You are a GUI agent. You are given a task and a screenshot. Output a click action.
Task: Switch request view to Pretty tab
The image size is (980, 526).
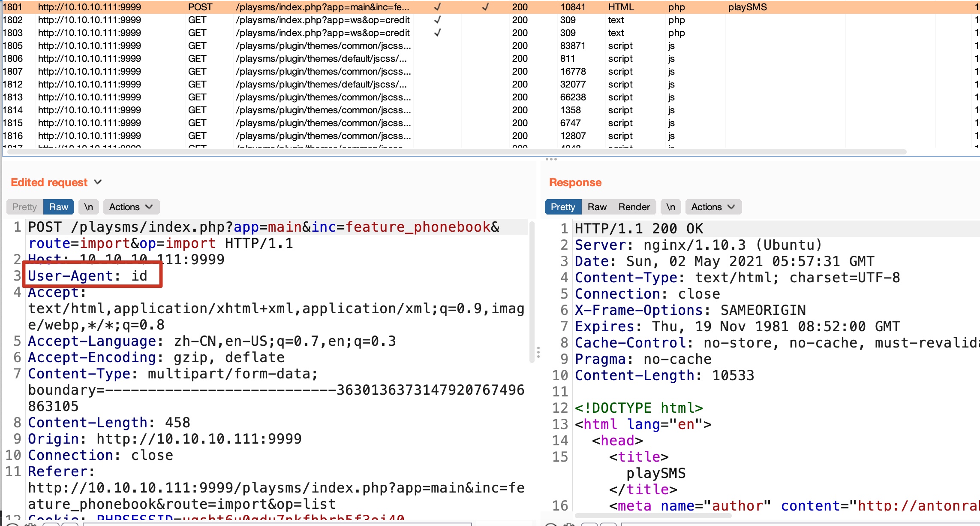pyautogui.click(x=24, y=207)
